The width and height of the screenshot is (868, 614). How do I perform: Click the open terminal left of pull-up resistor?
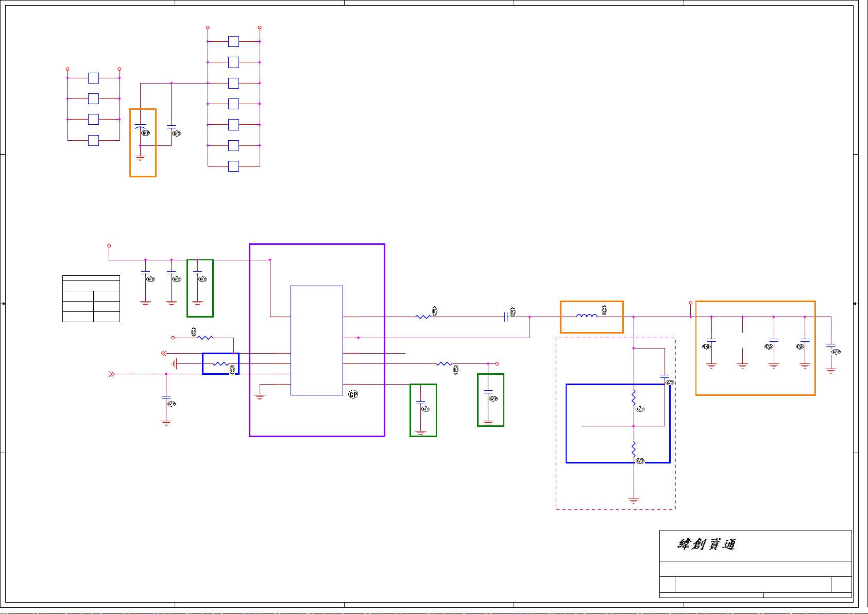(173, 338)
